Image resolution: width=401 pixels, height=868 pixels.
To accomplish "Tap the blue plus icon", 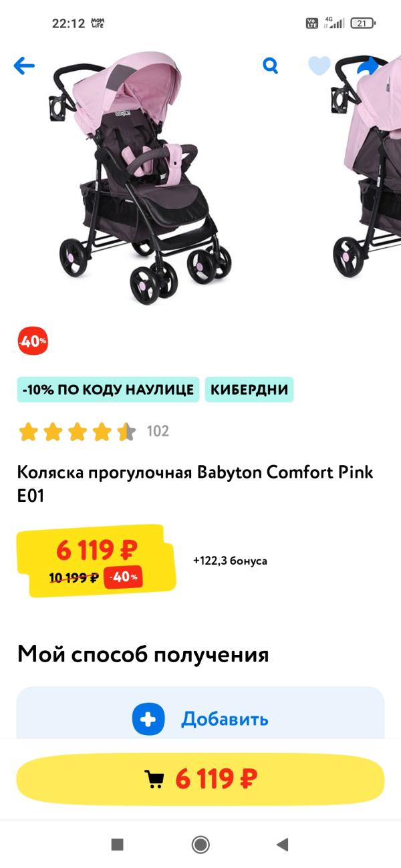I will 148,719.
